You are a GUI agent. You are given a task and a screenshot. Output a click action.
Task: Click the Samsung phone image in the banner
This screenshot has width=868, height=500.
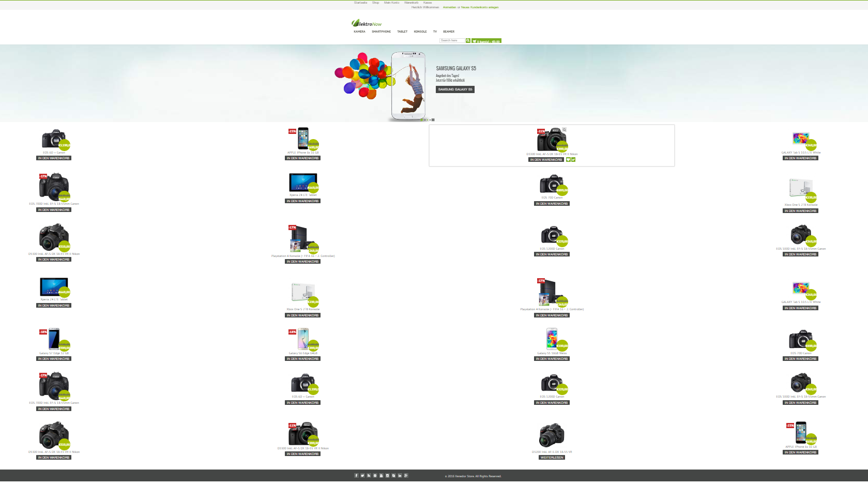(x=408, y=85)
